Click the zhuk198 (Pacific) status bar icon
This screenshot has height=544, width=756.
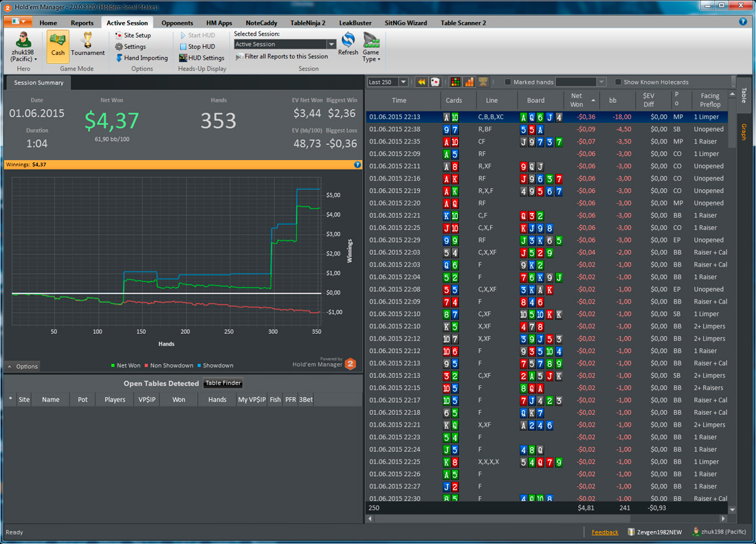(696, 532)
